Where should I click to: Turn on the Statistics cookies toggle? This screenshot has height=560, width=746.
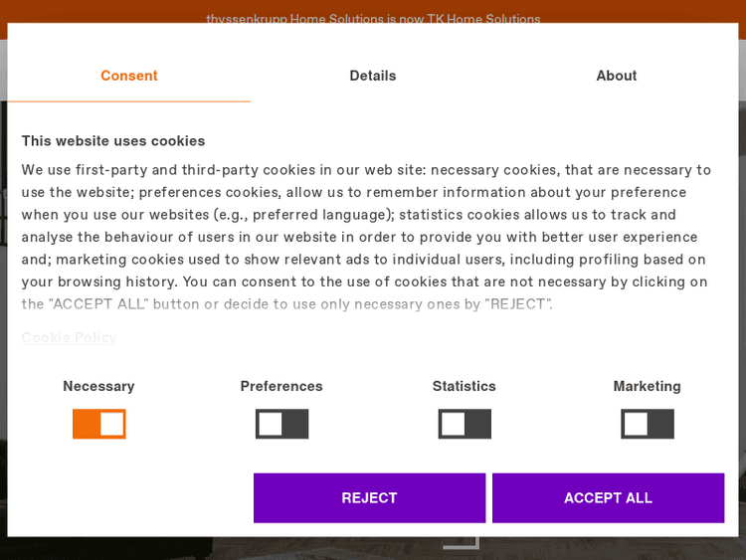click(x=465, y=424)
